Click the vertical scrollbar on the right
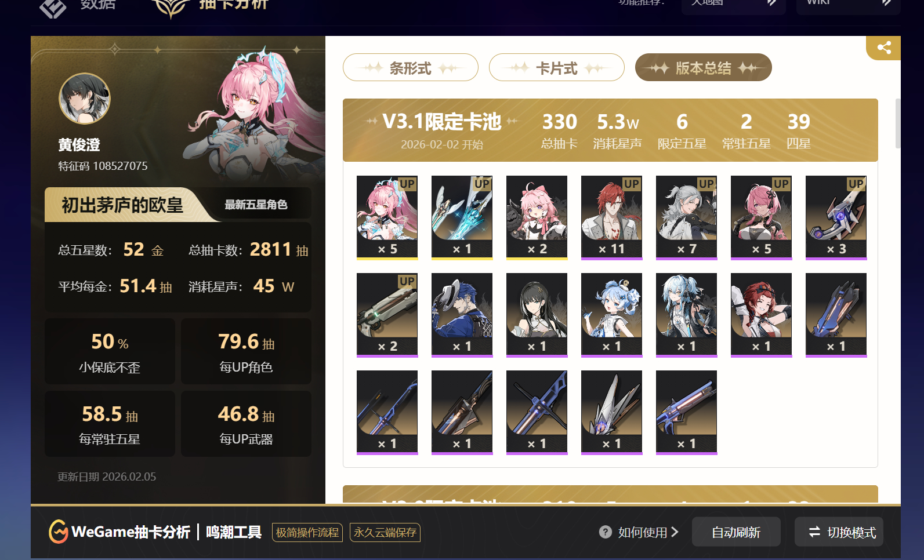 (898, 123)
